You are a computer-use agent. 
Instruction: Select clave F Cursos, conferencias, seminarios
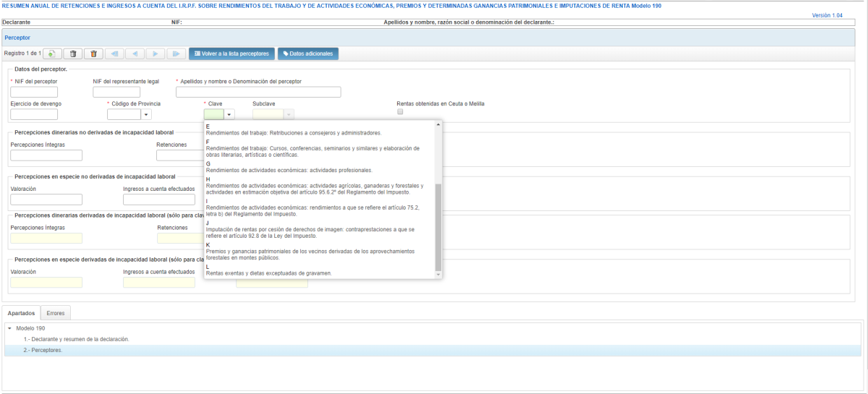point(320,148)
